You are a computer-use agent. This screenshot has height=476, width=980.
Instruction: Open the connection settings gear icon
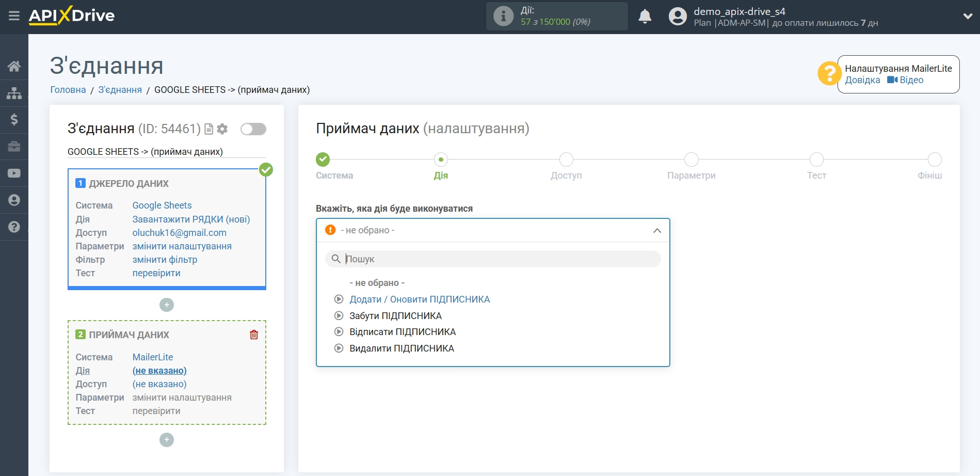coord(222,129)
